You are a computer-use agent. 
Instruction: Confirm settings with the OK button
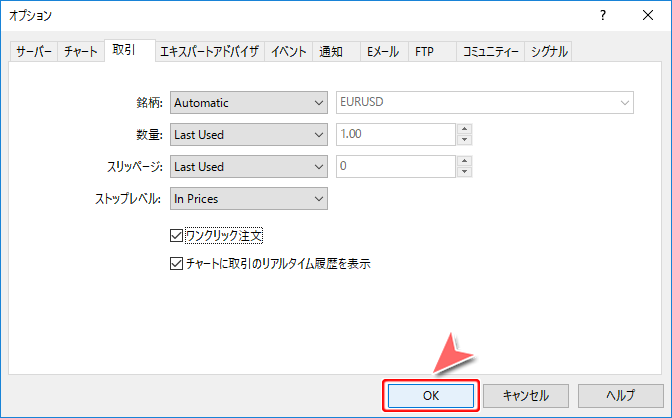431,395
